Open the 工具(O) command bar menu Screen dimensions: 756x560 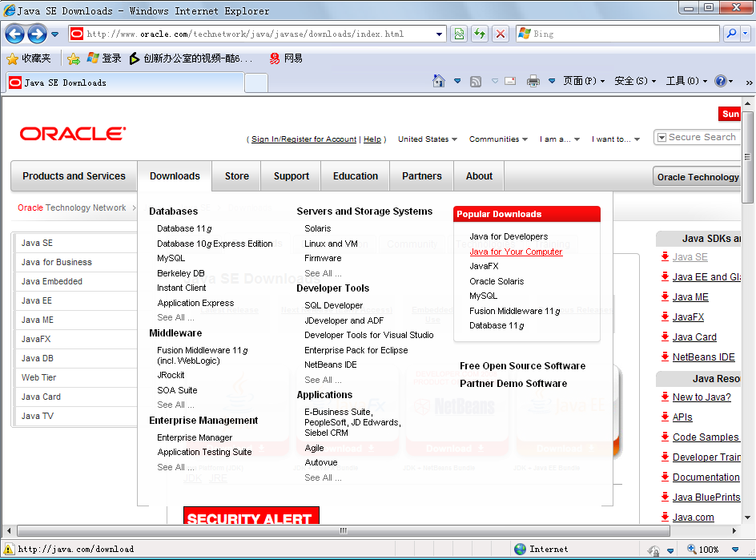[686, 81]
